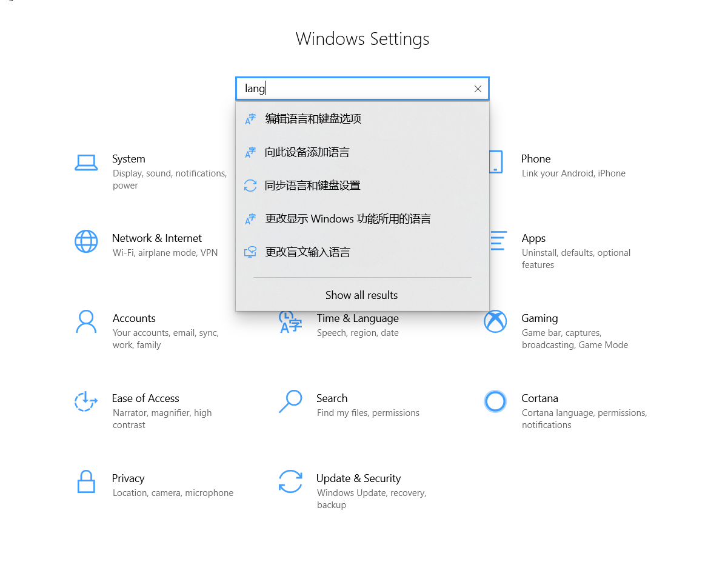
Task: Choose the 同步语言和键盘设置 suggestion
Action: (x=362, y=186)
